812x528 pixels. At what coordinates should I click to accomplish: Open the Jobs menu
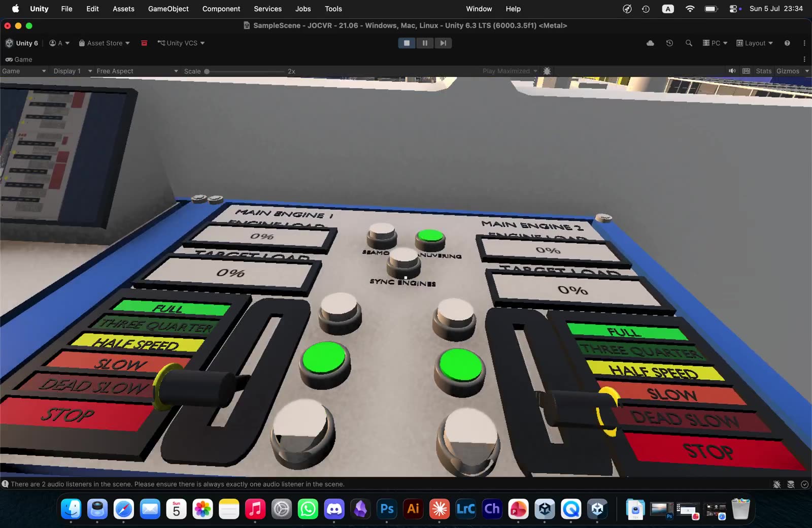(303, 9)
